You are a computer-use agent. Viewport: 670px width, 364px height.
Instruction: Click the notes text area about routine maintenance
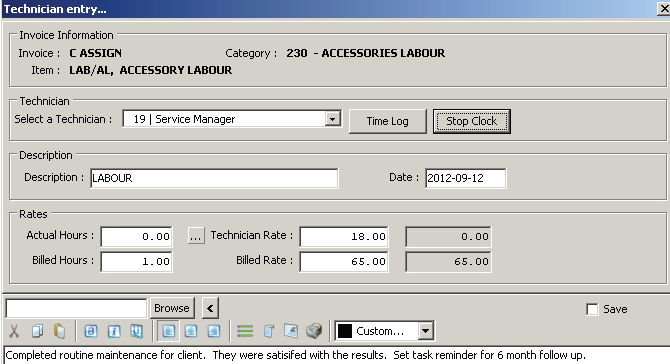[337, 355]
